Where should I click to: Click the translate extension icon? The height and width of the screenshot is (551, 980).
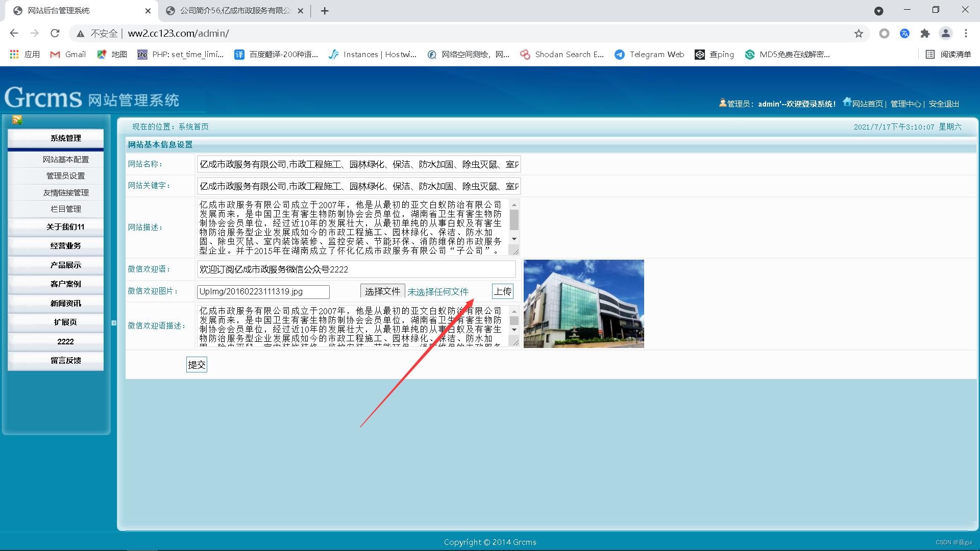(x=904, y=33)
